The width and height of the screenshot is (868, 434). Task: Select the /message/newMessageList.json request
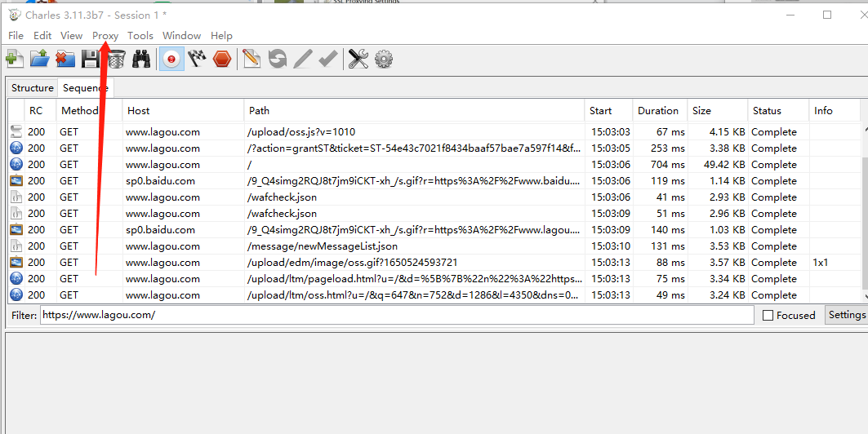tap(434, 246)
